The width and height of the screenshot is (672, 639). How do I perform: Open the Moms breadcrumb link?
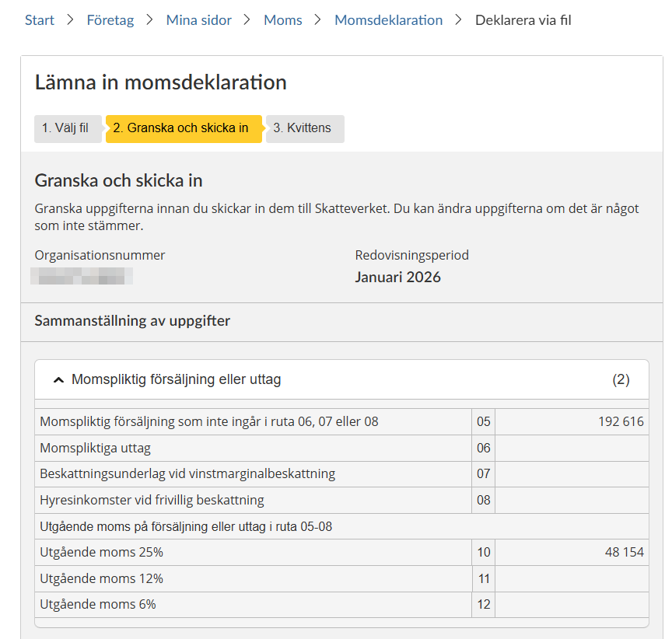coord(283,20)
